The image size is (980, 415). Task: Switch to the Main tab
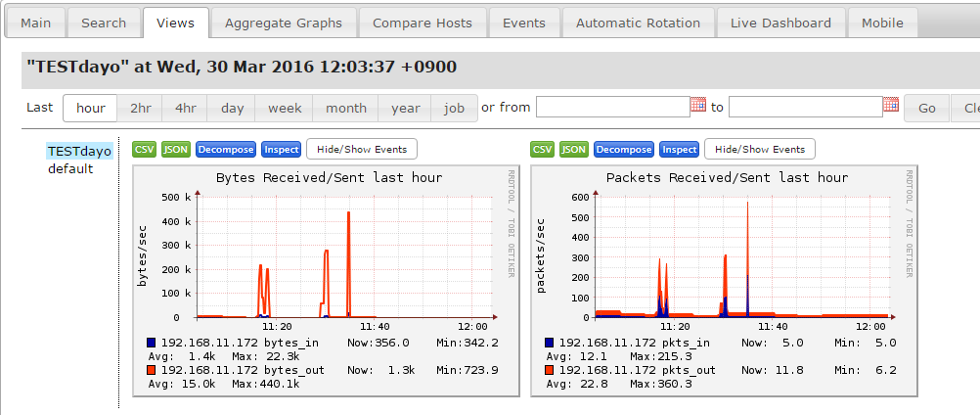pos(35,23)
